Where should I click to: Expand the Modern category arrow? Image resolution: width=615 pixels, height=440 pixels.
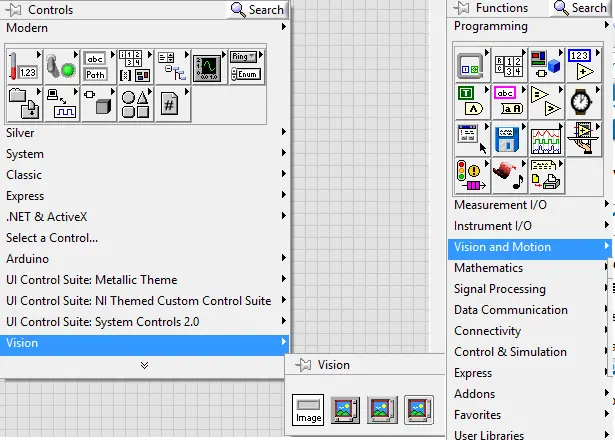tap(283, 27)
